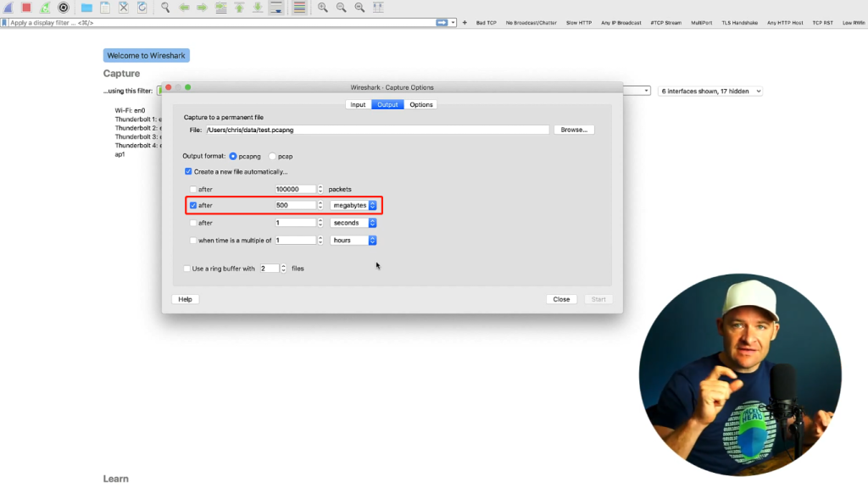Go back in packet history (left arrow)
Viewport: 868px width, 488px height.
pos(184,7)
